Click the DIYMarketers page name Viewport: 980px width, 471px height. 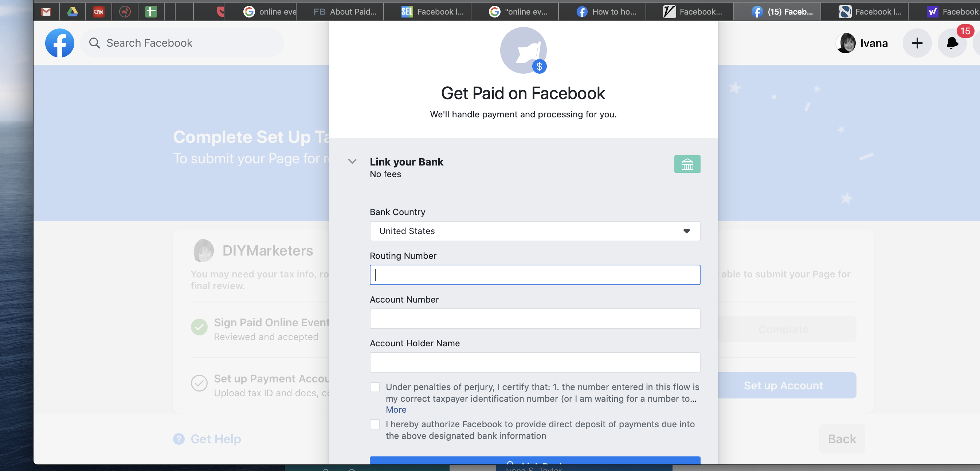click(268, 250)
